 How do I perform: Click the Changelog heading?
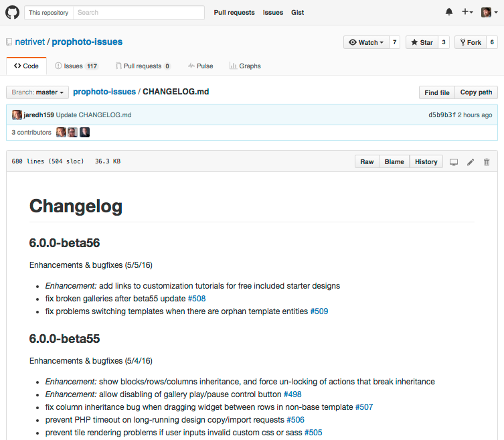[x=76, y=206]
